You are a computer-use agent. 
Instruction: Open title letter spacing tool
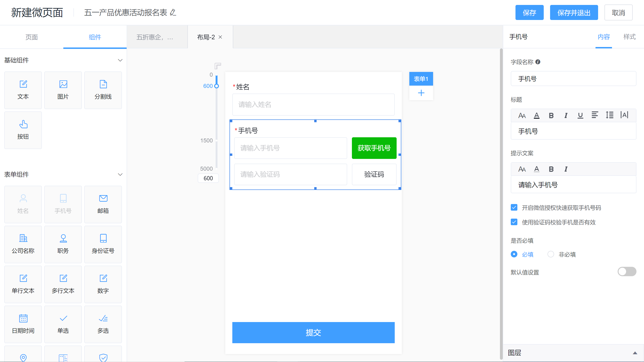tap(624, 115)
